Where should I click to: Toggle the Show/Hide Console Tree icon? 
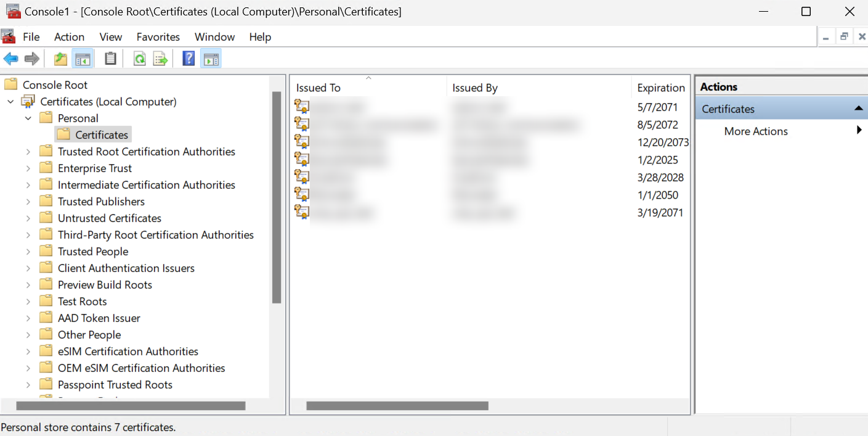(83, 58)
